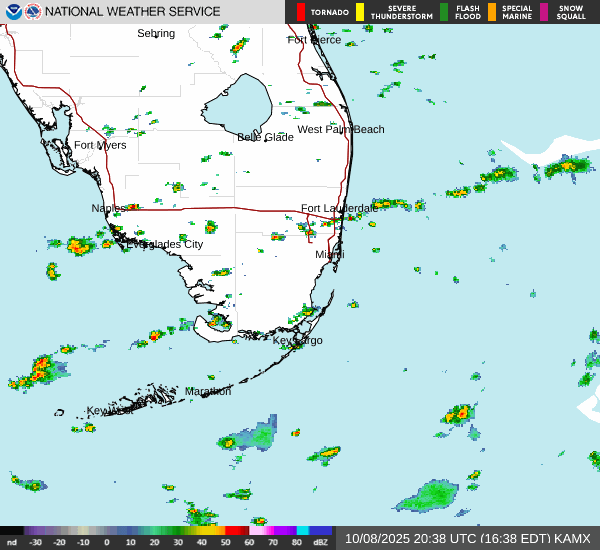Click the Fort Myers city label
The height and width of the screenshot is (550, 600).
(100, 145)
